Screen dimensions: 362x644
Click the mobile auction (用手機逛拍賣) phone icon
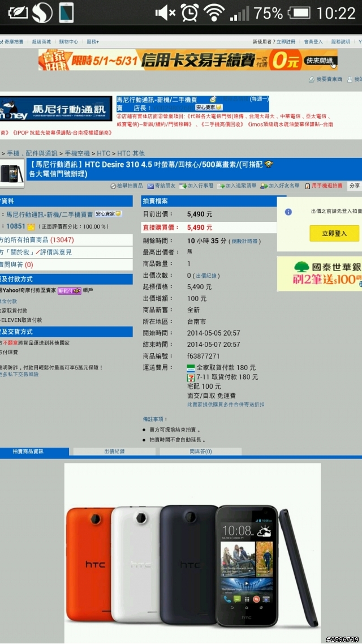[x=307, y=186]
